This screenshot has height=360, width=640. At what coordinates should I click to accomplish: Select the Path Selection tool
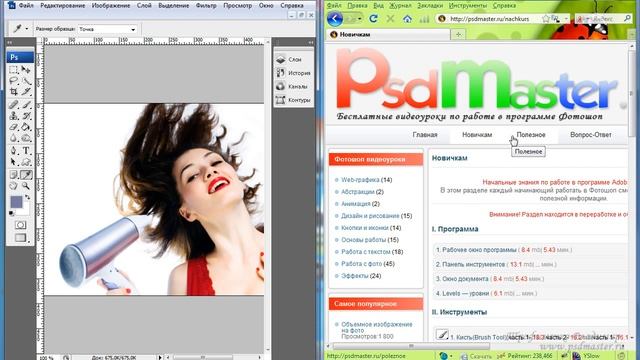[14, 162]
